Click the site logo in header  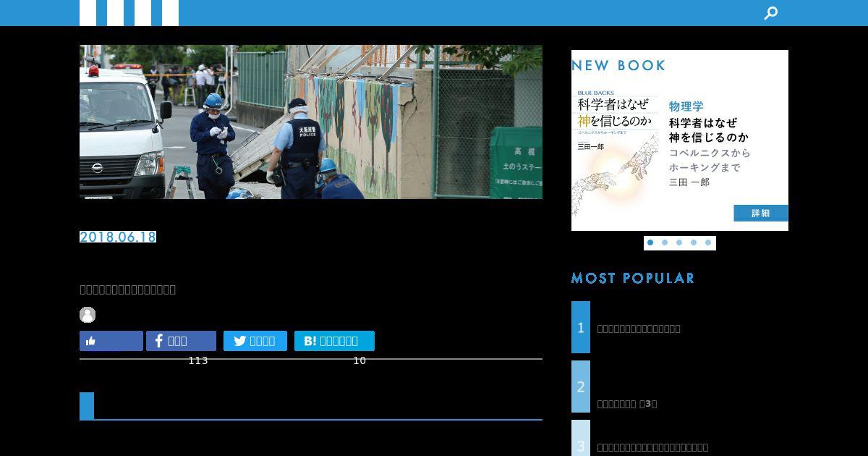point(129,12)
